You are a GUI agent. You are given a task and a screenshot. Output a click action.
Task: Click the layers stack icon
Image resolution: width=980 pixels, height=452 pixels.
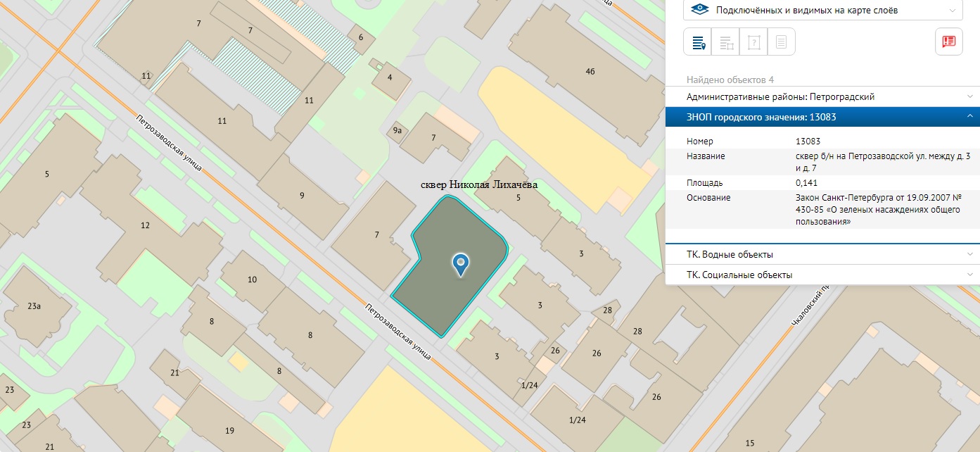tap(700, 10)
